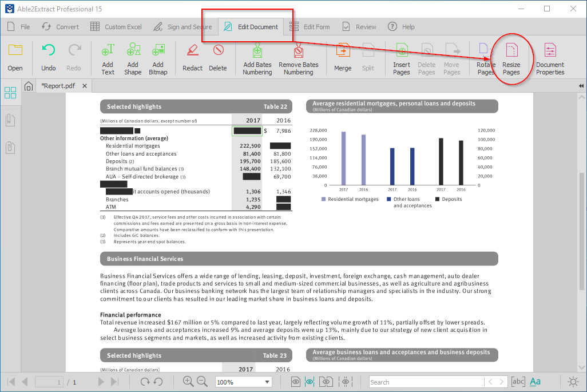The width and height of the screenshot is (587, 392).
Task: Close the *Report.pdf tab
Action: (x=85, y=86)
